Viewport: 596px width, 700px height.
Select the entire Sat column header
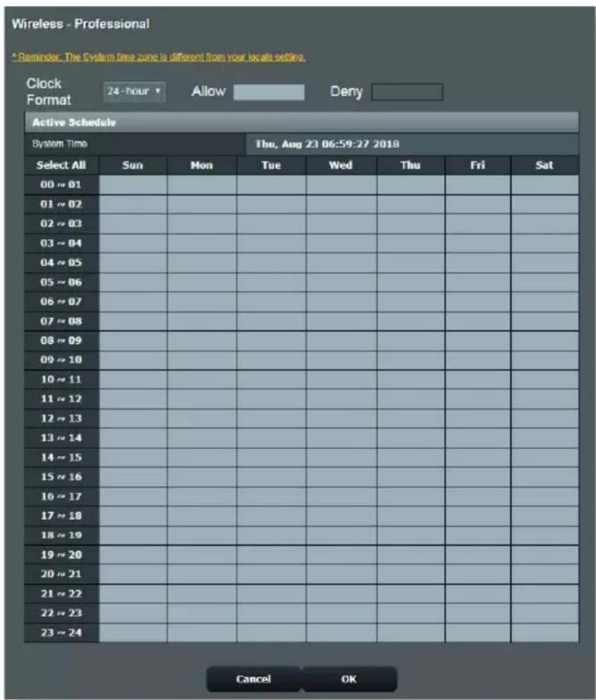click(x=545, y=165)
